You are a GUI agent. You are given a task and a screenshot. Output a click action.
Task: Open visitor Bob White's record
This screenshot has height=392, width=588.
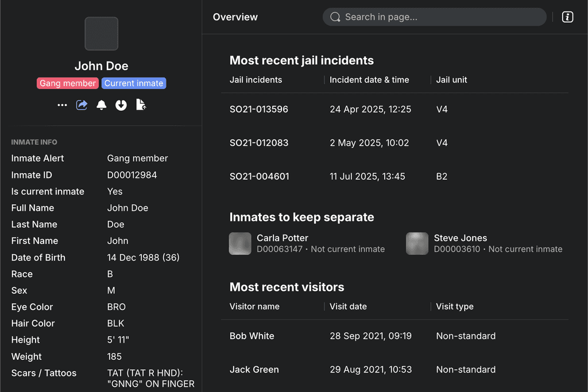252,336
